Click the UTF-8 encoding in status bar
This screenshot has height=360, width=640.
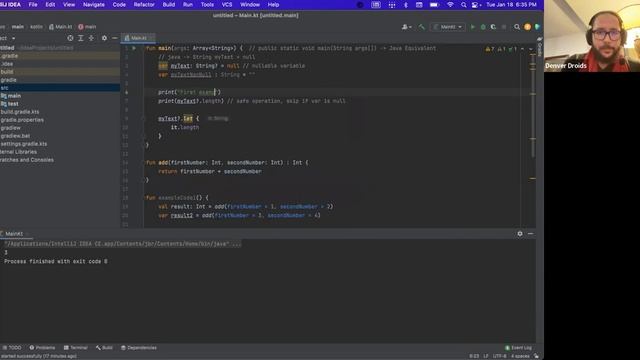coord(500,356)
